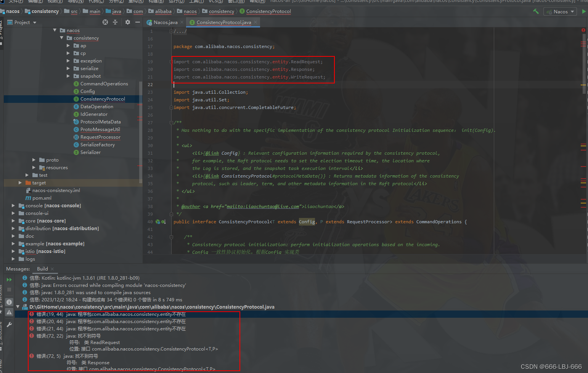Select the distribution [nacos-distribution] module
This screenshot has height=373, width=588.
click(x=62, y=229)
